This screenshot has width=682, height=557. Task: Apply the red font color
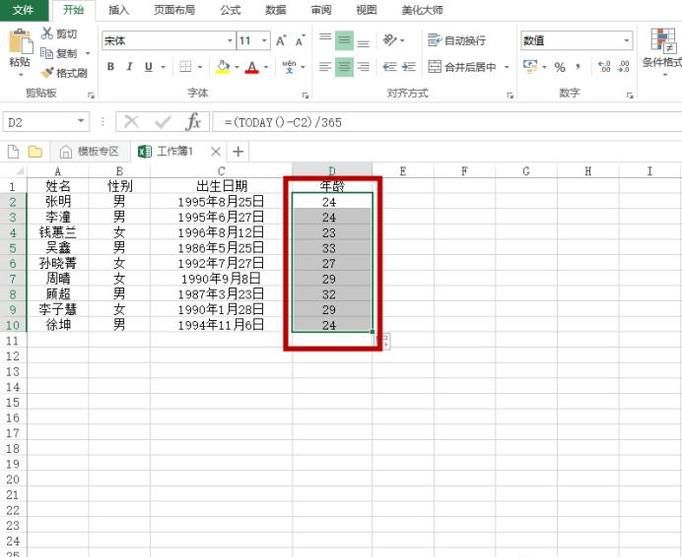pyautogui.click(x=252, y=67)
